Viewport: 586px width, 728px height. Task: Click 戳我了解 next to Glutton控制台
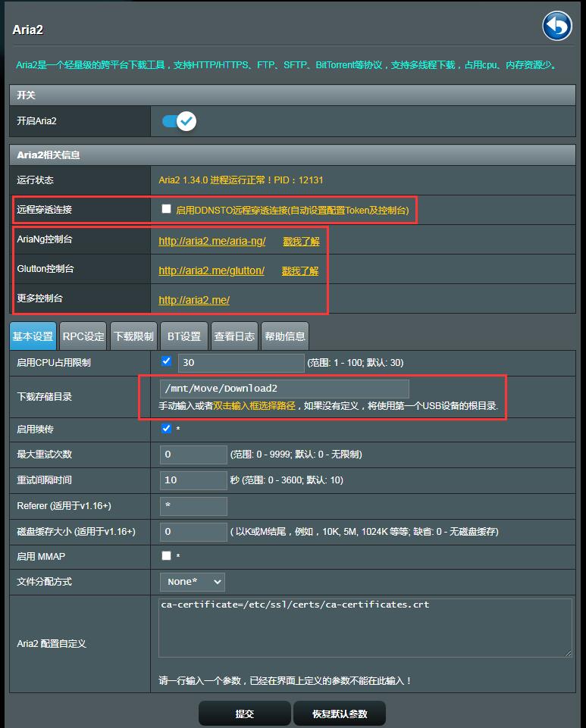click(x=300, y=270)
